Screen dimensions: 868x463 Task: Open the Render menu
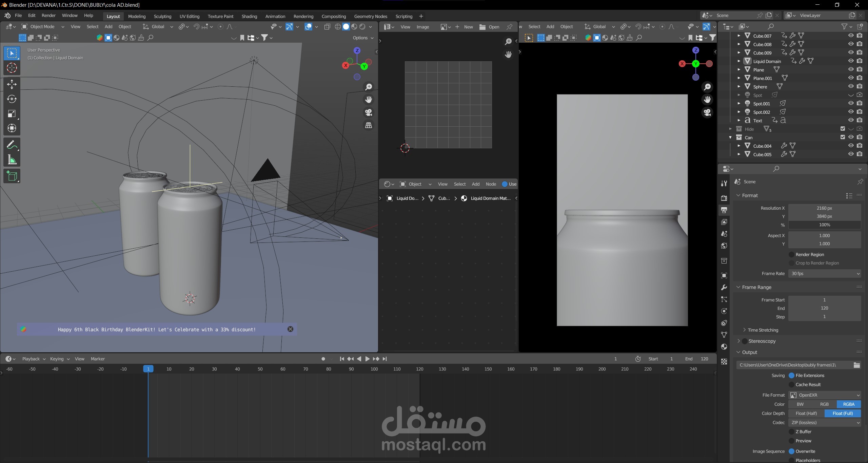pos(48,16)
